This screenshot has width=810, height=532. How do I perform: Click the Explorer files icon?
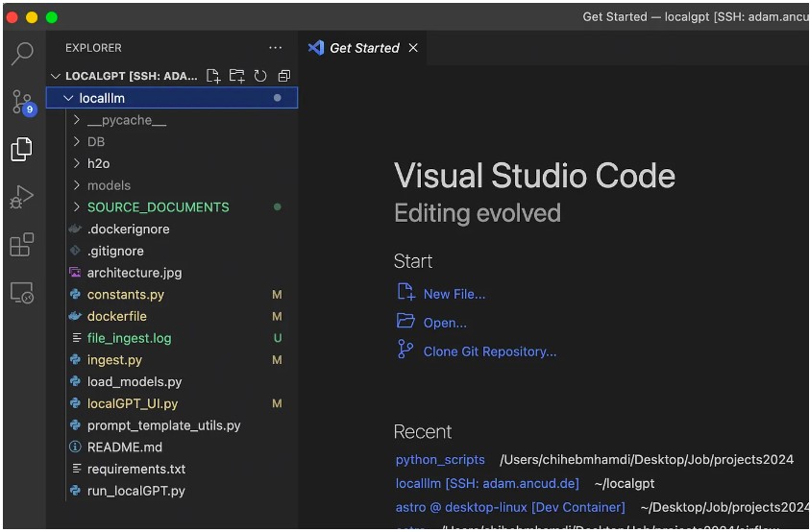pos(21,149)
